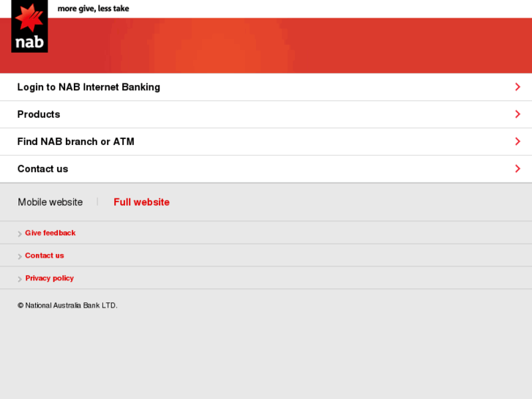Click the red chevron on the Contact us row
This screenshot has height=399, width=532.
517,169
